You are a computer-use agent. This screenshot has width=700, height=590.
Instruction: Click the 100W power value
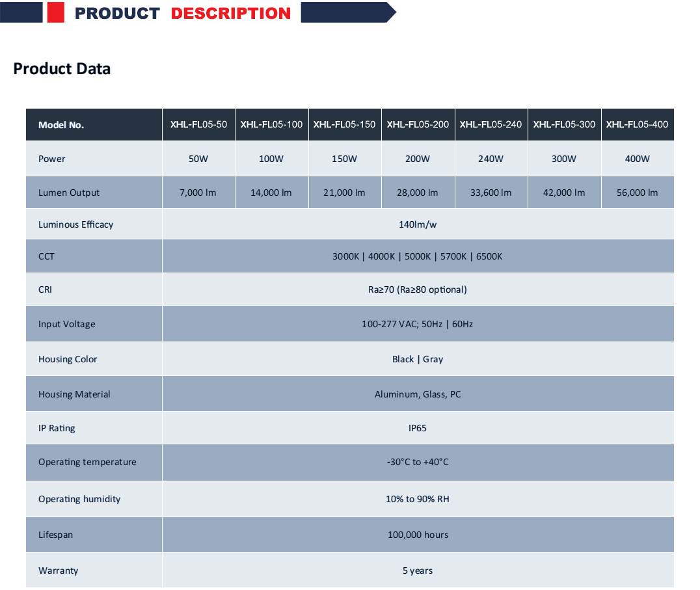point(271,159)
